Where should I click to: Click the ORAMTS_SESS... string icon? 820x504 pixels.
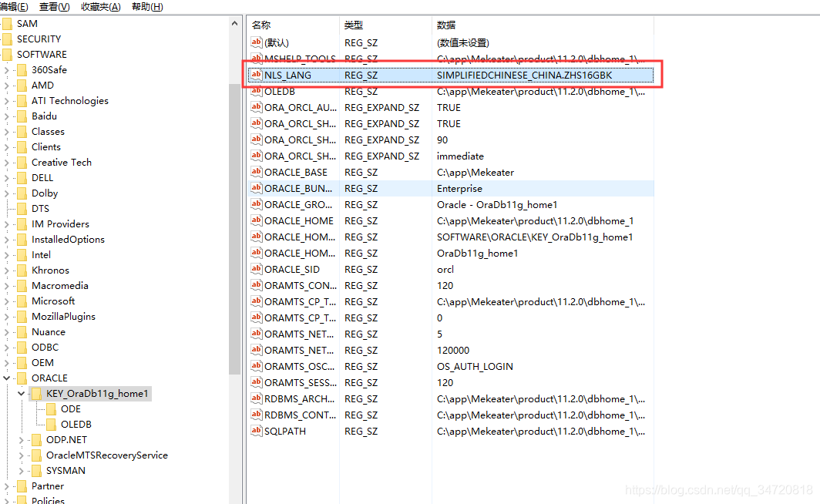click(256, 382)
